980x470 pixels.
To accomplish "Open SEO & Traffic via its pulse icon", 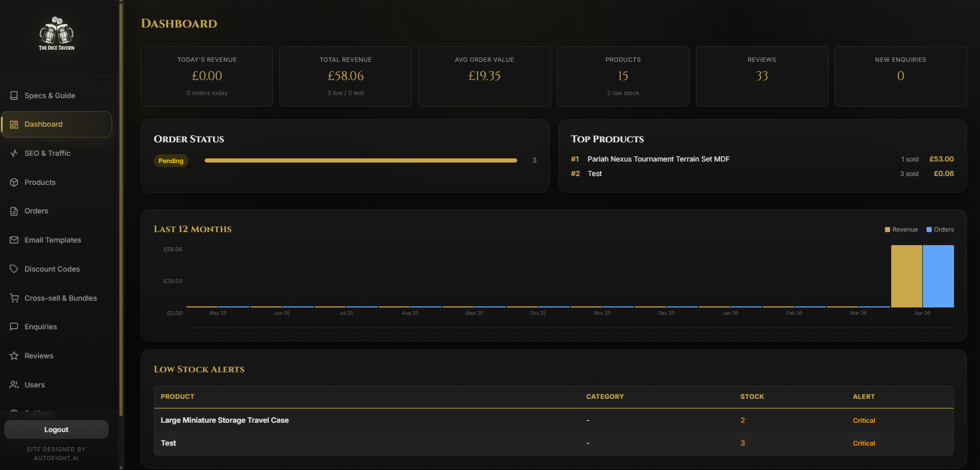I will (14, 153).
